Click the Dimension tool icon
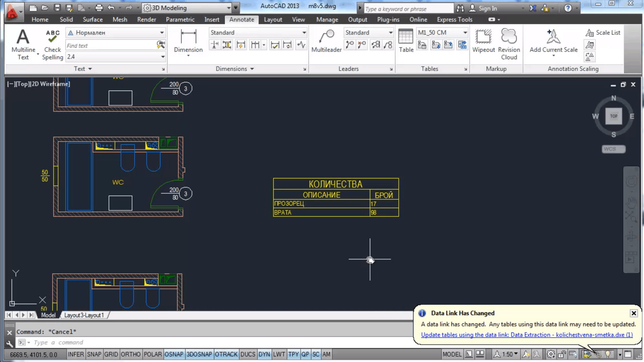Screen dimensions: 644x362 pyautogui.click(x=188, y=37)
